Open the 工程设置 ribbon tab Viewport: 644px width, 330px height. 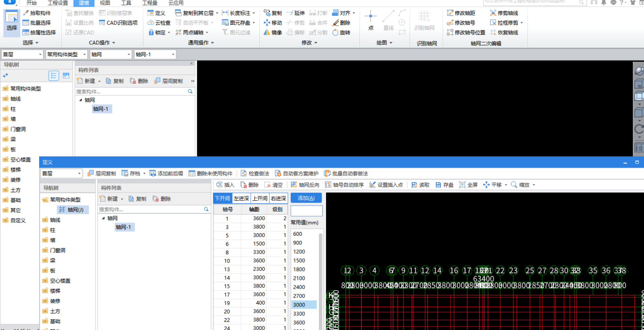pos(58,3)
